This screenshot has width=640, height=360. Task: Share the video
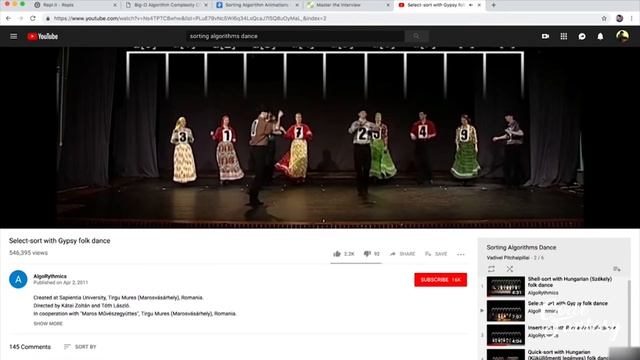(402, 254)
